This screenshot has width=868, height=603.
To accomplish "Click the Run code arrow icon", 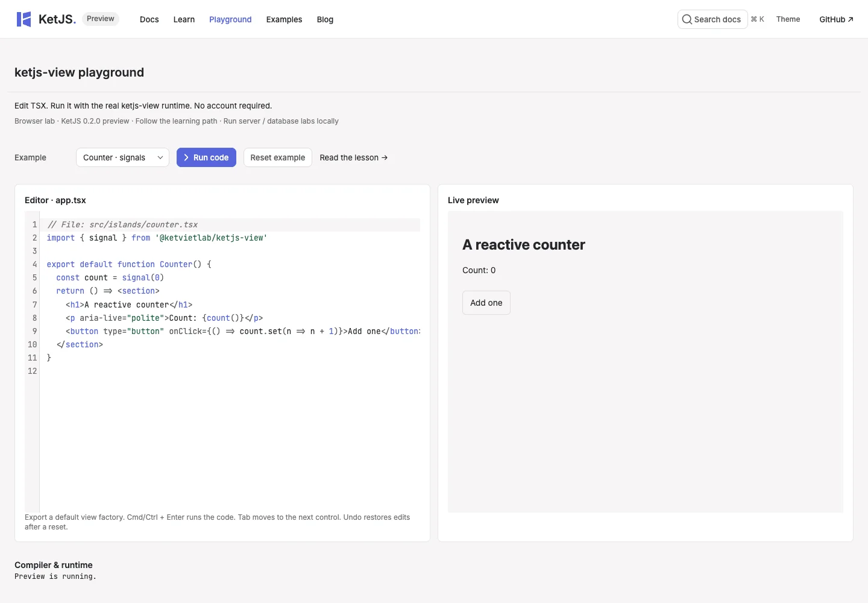I will [x=186, y=157].
